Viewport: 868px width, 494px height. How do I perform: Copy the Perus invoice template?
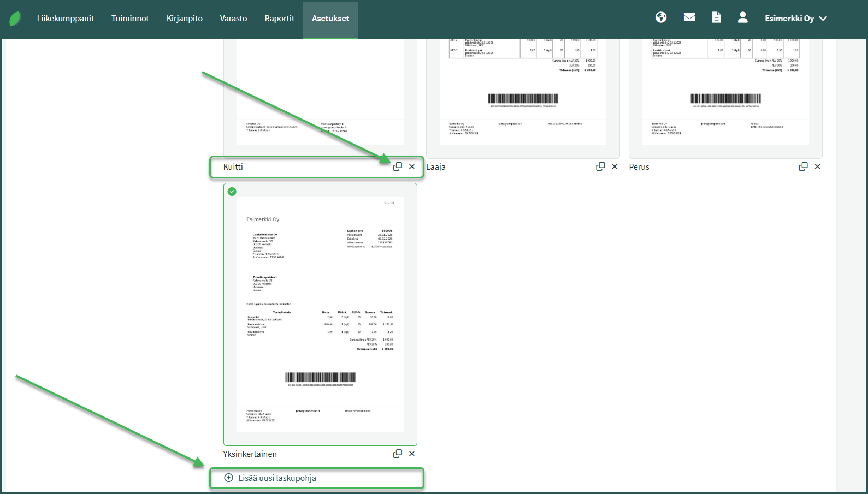coord(803,166)
